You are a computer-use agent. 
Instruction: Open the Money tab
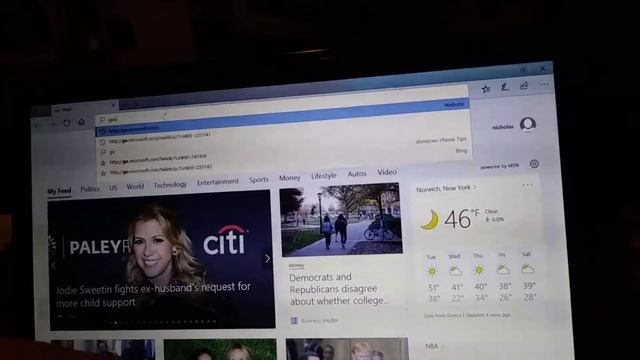point(289,178)
